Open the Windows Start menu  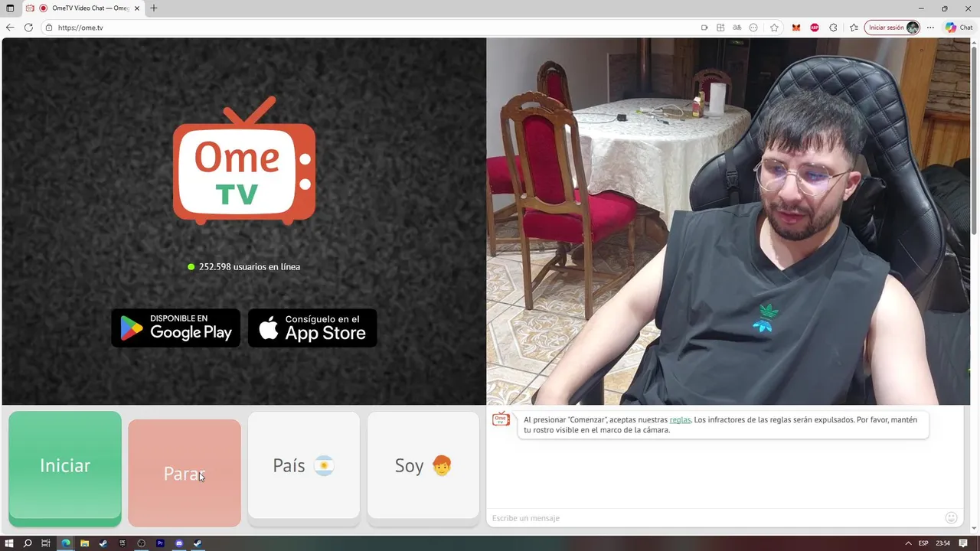point(10,543)
